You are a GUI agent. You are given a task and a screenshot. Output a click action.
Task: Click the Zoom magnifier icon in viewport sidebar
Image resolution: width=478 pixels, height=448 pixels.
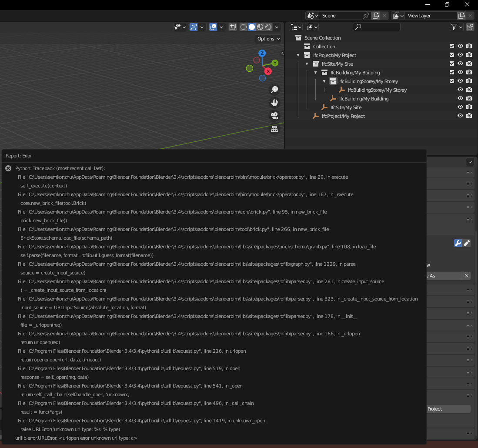coord(274,89)
